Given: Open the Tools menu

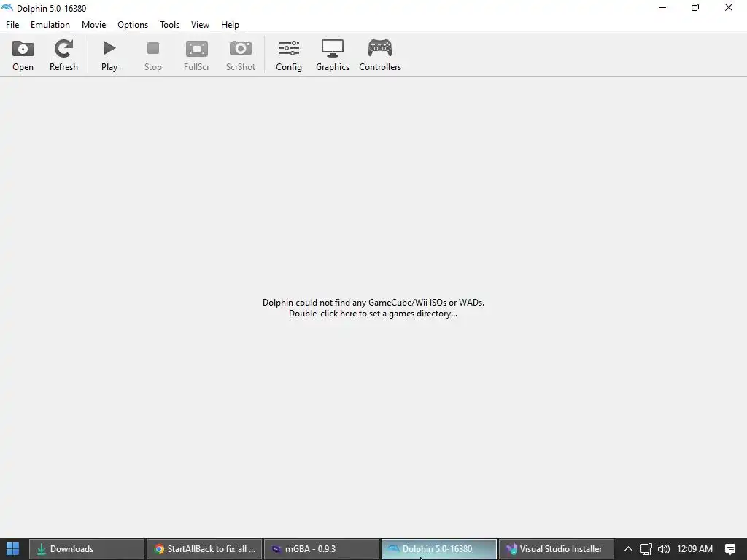Looking at the screenshot, I should click(169, 25).
